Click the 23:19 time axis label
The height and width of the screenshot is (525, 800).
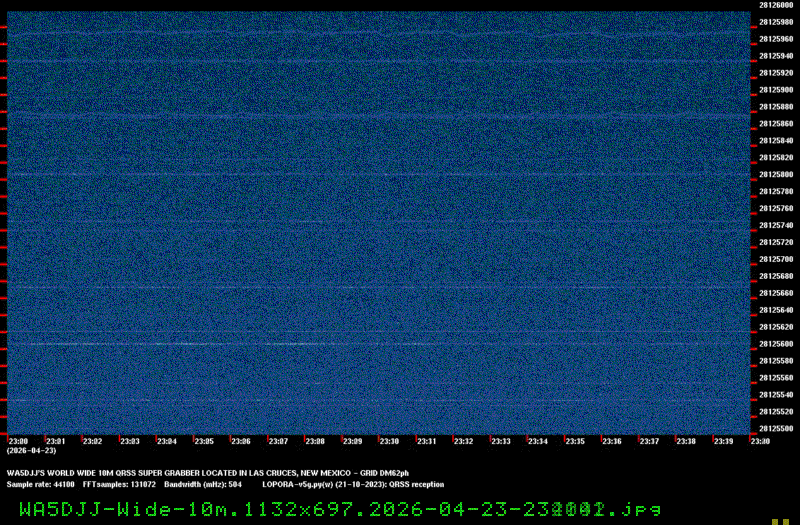(723, 441)
